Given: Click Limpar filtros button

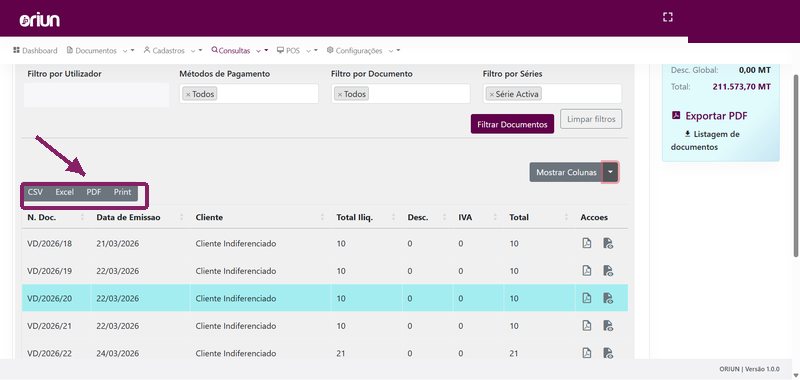Looking at the screenshot, I should [591, 119].
